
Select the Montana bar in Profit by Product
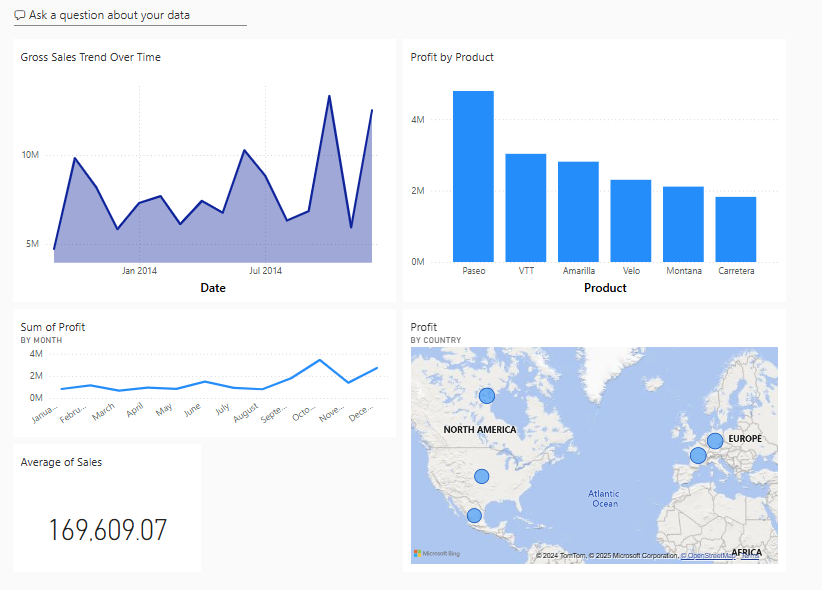tap(683, 222)
